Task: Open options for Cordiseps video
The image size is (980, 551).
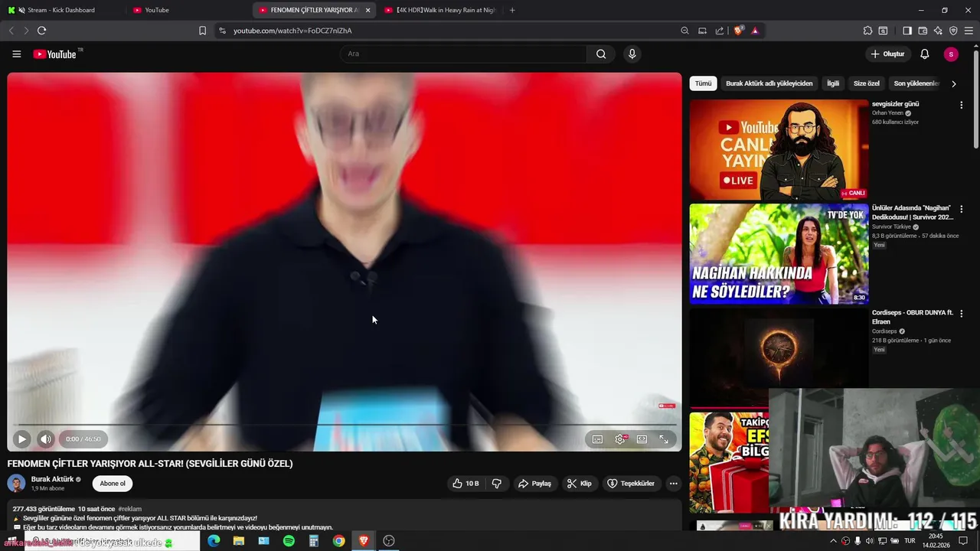Action: click(x=962, y=313)
